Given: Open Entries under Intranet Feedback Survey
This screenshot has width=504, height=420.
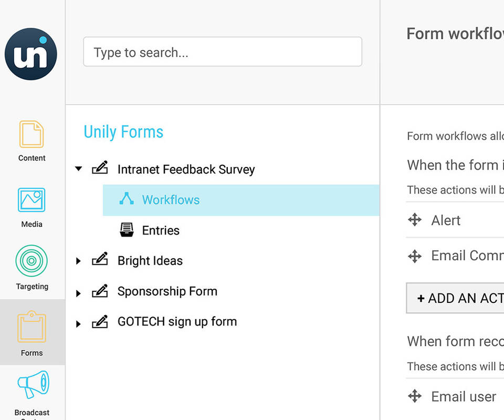Looking at the screenshot, I should [161, 230].
